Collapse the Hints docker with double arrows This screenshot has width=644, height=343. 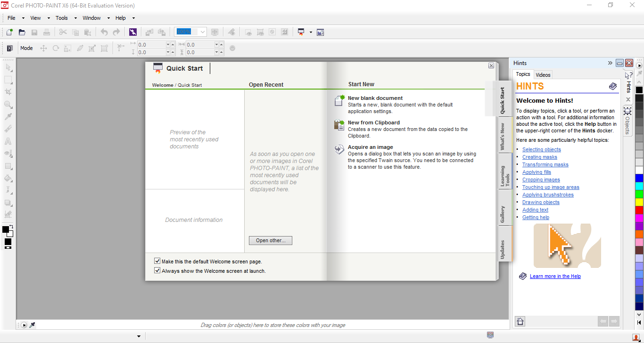[610, 63]
